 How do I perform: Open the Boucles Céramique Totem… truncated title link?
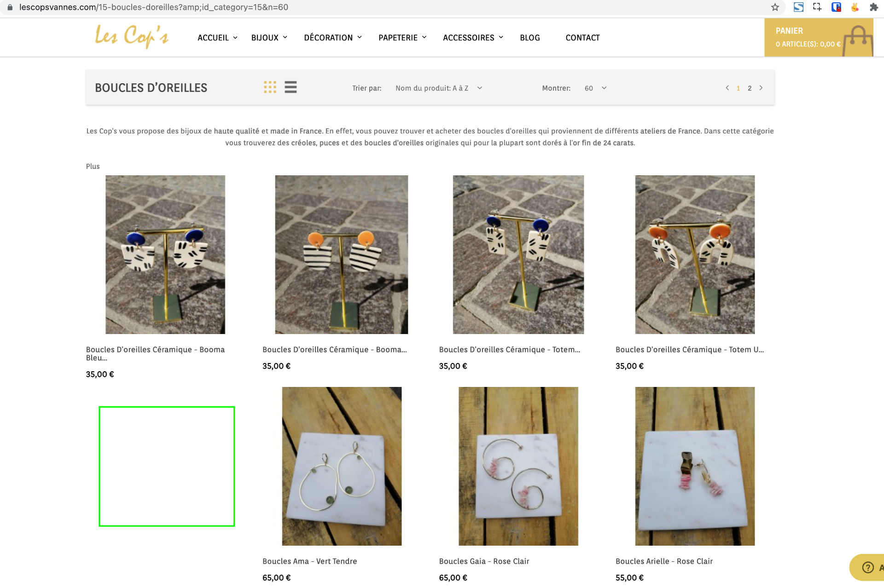pos(510,350)
